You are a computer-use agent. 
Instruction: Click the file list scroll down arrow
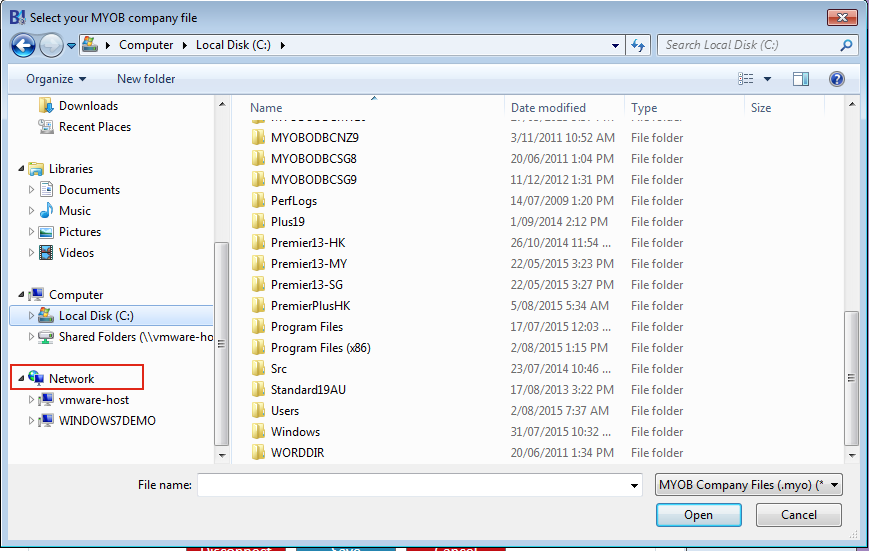pyautogui.click(x=852, y=456)
